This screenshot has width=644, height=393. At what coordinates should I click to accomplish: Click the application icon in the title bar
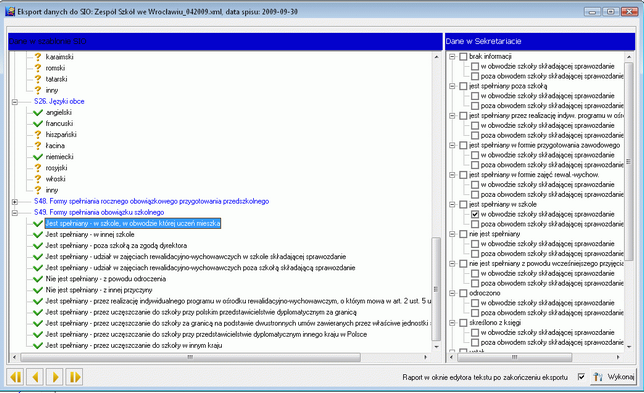click(10, 11)
